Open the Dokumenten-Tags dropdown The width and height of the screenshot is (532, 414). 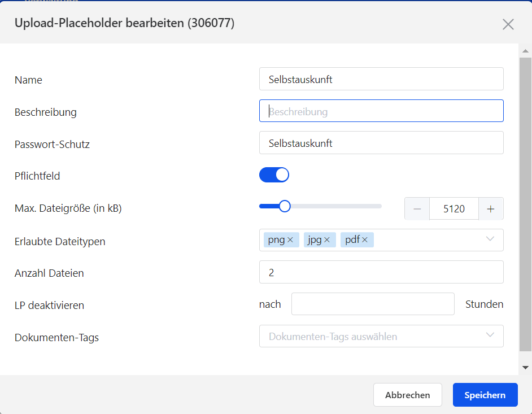[381, 336]
